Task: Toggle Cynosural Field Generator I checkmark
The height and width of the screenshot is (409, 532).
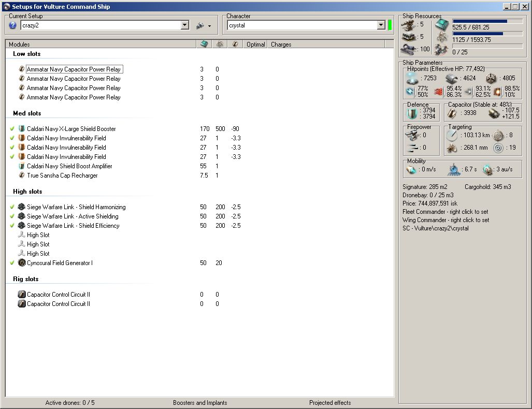Action: click(12, 263)
